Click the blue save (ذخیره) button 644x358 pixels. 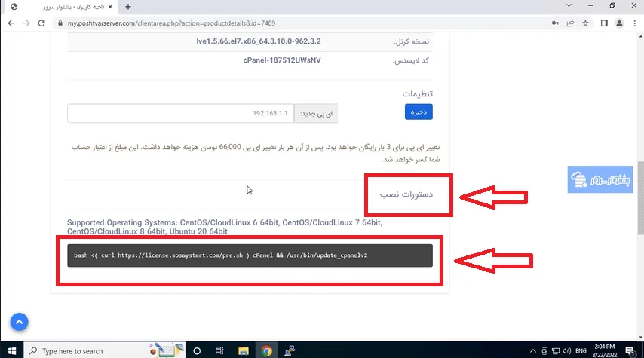tap(419, 112)
